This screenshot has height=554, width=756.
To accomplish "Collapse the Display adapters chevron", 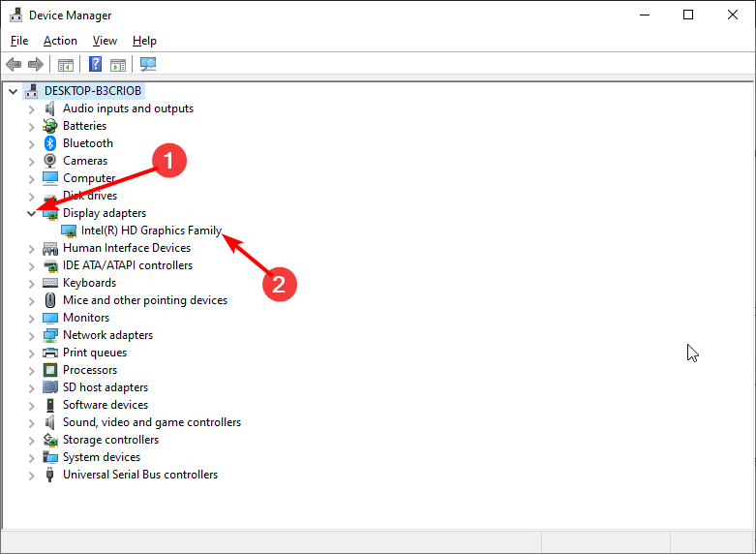I will pos(31,213).
